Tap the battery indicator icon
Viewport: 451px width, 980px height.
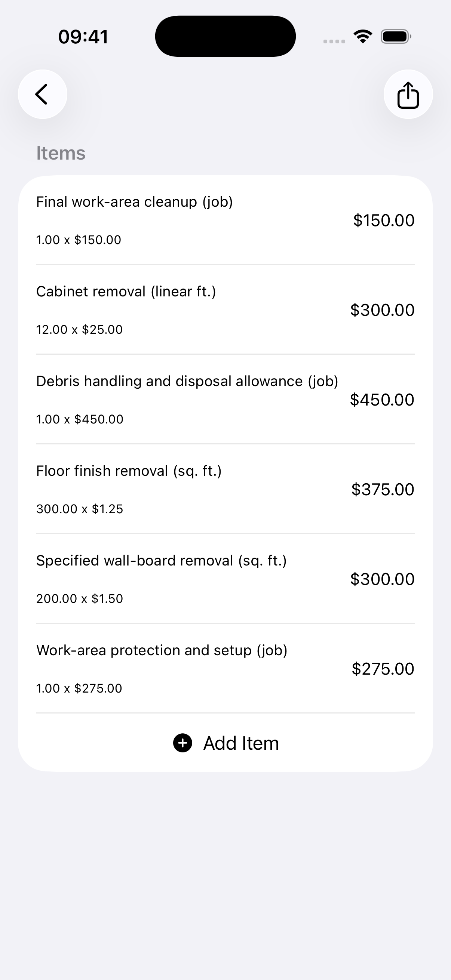coord(396,37)
